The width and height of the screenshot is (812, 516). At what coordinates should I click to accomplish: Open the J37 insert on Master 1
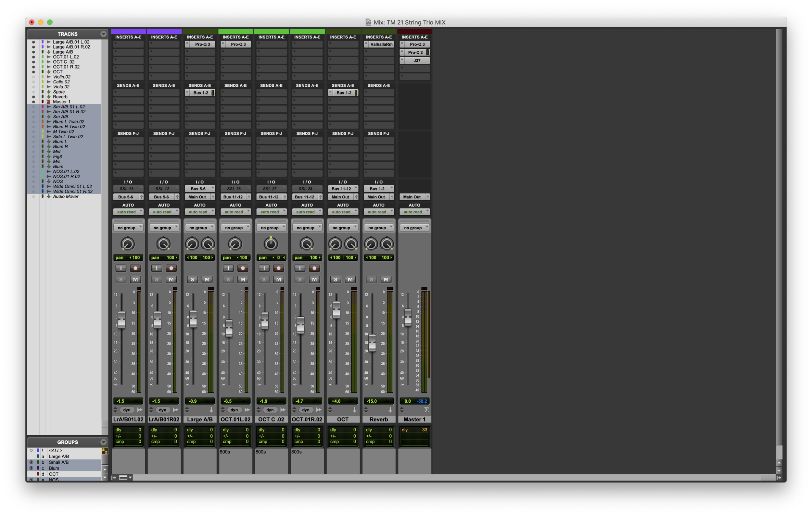pyautogui.click(x=417, y=61)
